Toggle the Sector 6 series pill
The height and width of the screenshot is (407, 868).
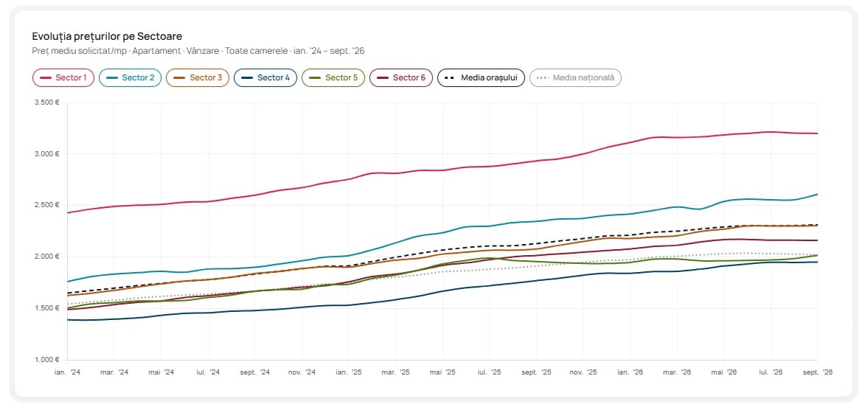(x=400, y=77)
